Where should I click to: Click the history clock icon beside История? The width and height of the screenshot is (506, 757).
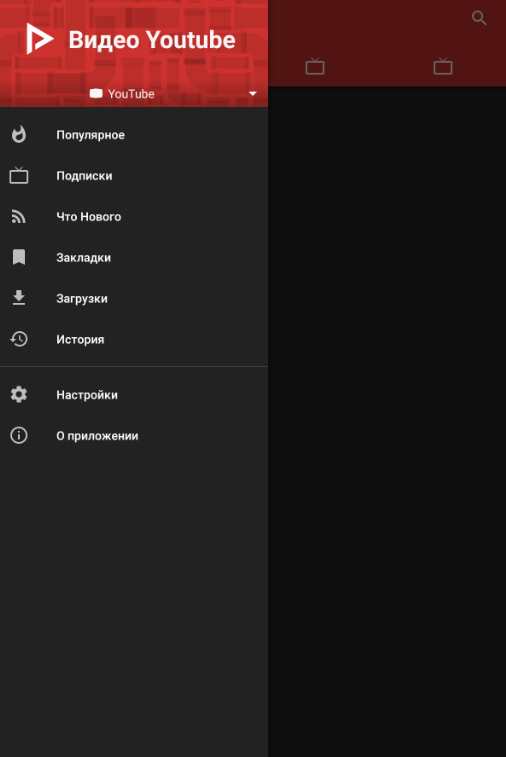point(19,339)
